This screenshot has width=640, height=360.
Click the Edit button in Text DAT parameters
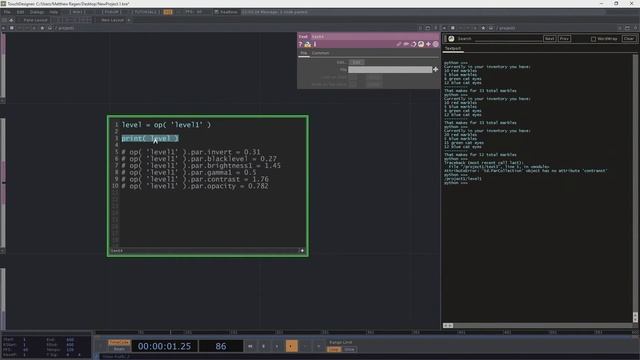356,62
